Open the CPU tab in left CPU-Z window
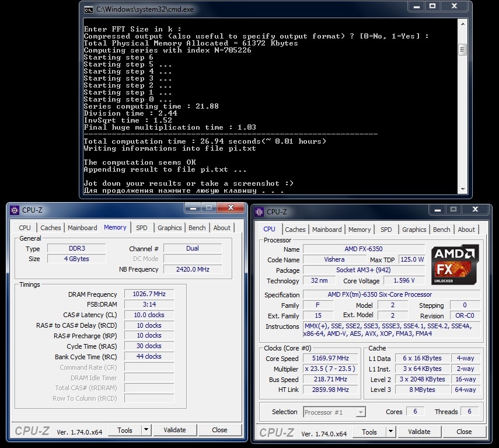Viewport: 499px width, 448px height. (25, 228)
